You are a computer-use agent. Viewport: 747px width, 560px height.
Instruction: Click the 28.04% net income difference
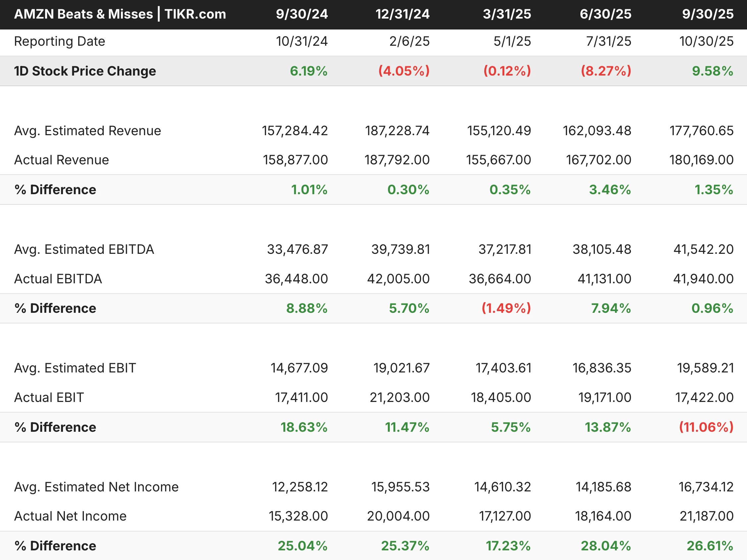pyautogui.click(x=605, y=546)
